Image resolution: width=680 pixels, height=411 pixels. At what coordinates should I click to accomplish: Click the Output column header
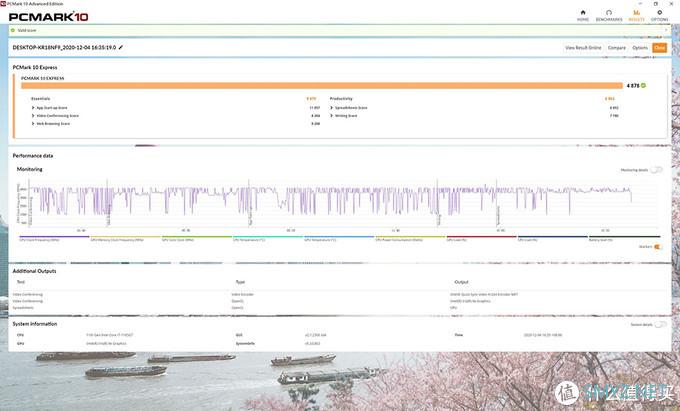coord(461,282)
